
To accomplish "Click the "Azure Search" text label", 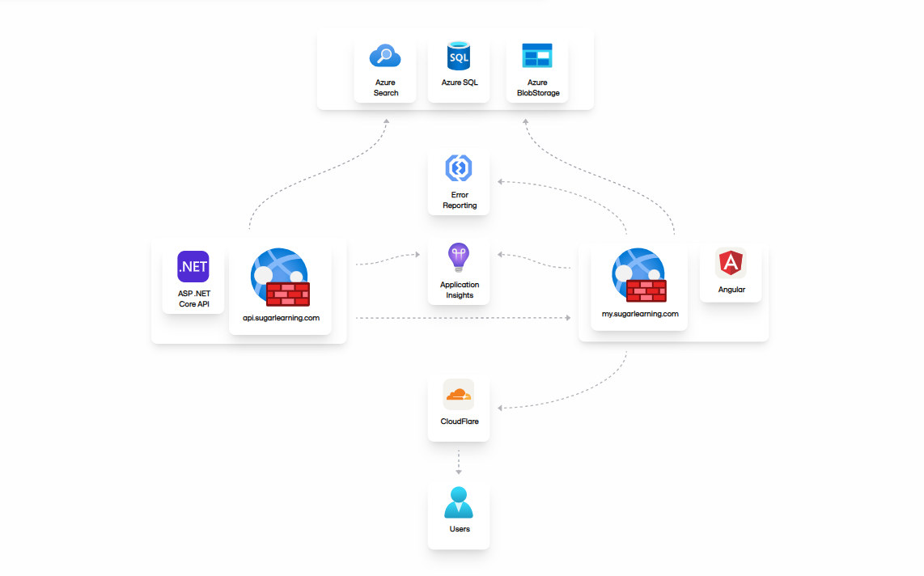I will [386, 87].
